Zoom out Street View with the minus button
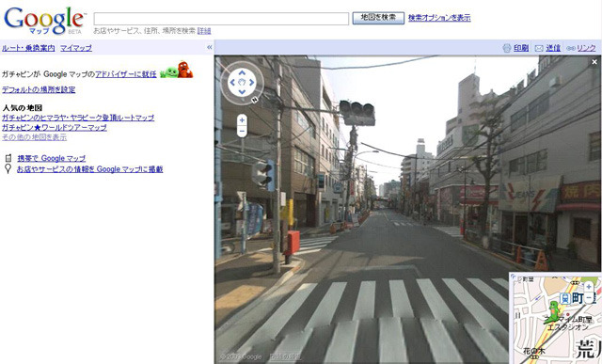 pyautogui.click(x=242, y=132)
